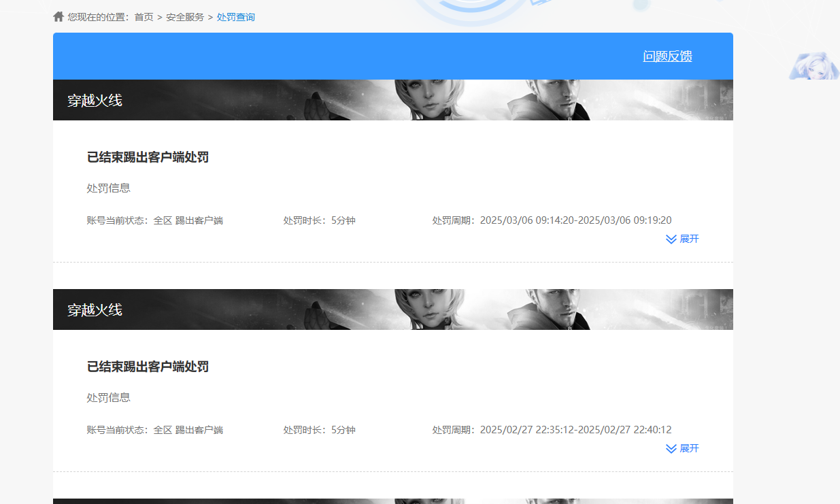Open the 问题反馈 link
840x504 pixels.
[x=667, y=56]
